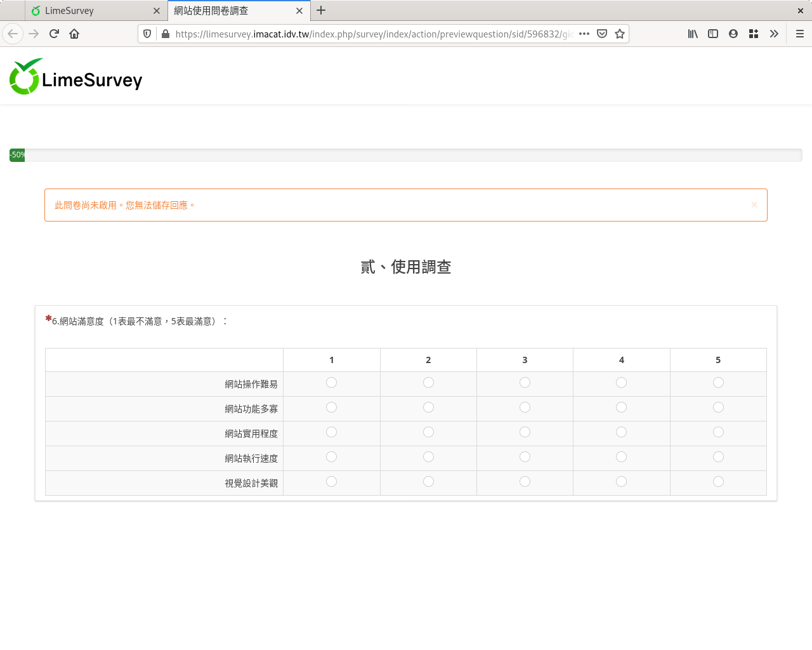Open the page actions ellipsis menu
Image resolution: width=812 pixels, height=650 pixels.
pyautogui.click(x=584, y=34)
